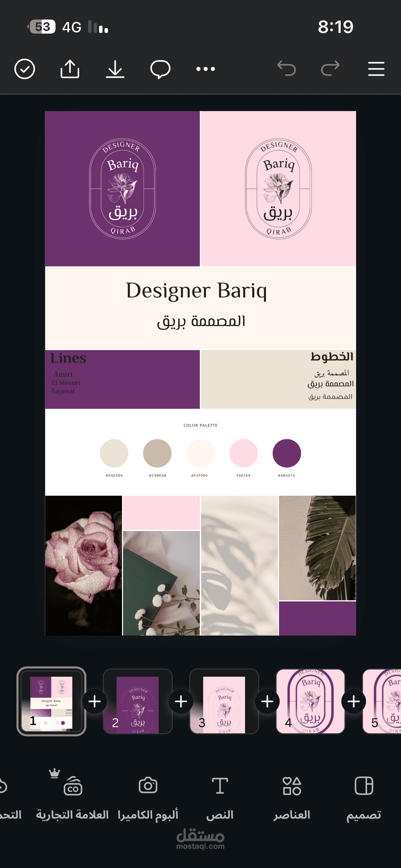The width and height of the screenshot is (401, 868).
Task: Select the #F5F0E6 color circle
Action: [200, 453]
